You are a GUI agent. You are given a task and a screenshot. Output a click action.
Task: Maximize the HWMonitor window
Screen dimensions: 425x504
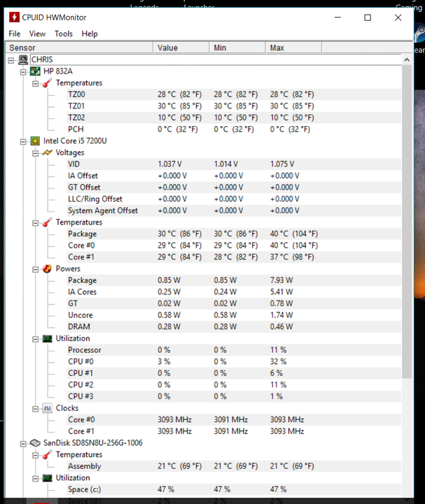pyautogui.click(x=368, y=17)
